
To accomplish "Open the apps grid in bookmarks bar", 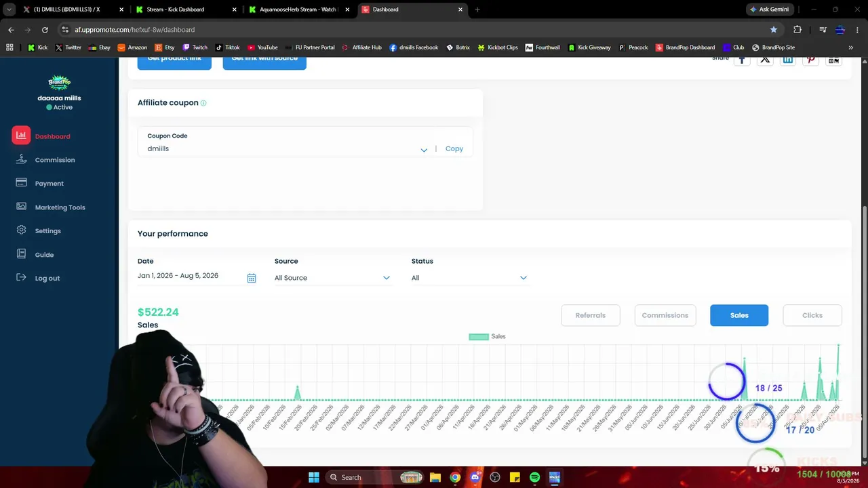I will (x=9, y=47).
